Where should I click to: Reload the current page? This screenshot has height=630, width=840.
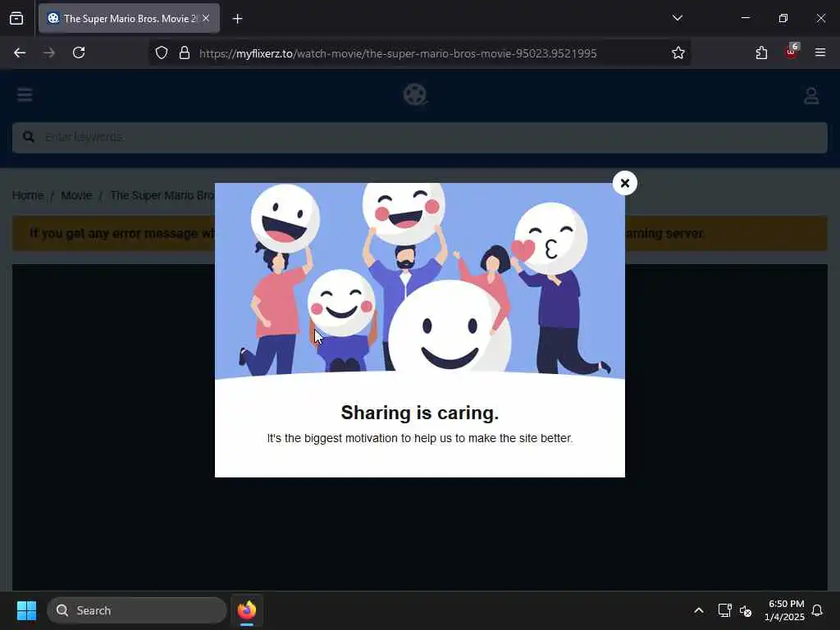79,52
